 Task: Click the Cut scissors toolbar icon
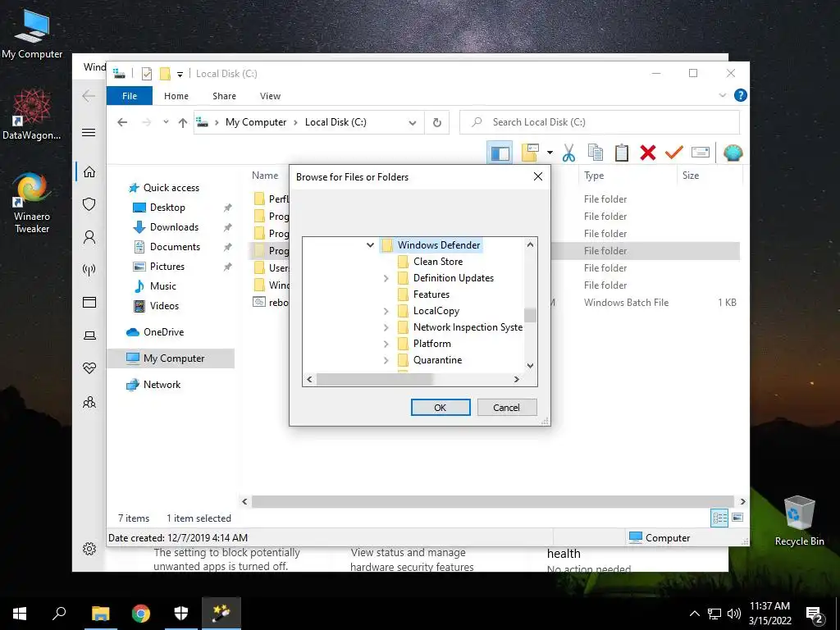(x=568, y=153)
